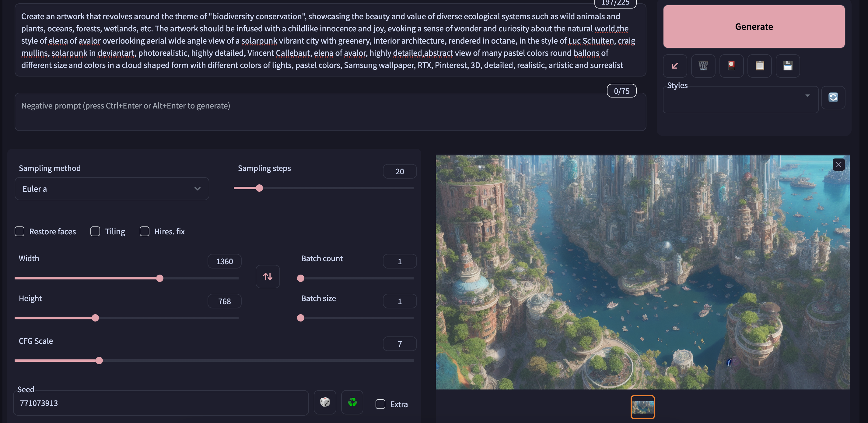Select Extra checkbox option
The height and width of the screenshot is (423, 868).
(380, 403)
